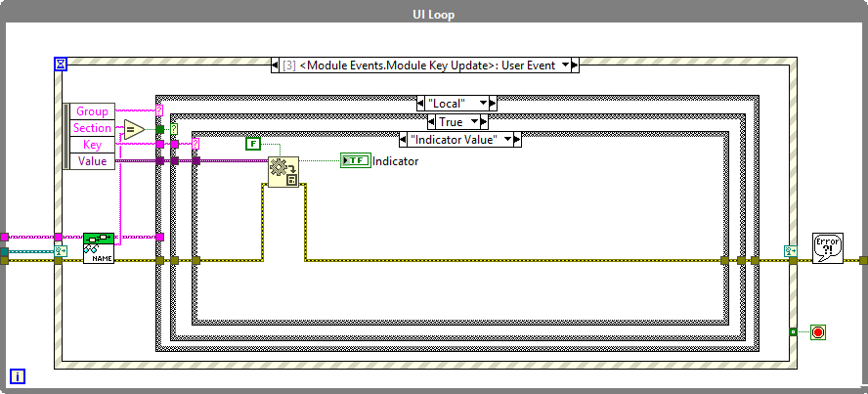This screenshot has height=394, width=868.
Task: Open the True case selector dropdown
Action: pyautogui.click(x=474, y=122)
